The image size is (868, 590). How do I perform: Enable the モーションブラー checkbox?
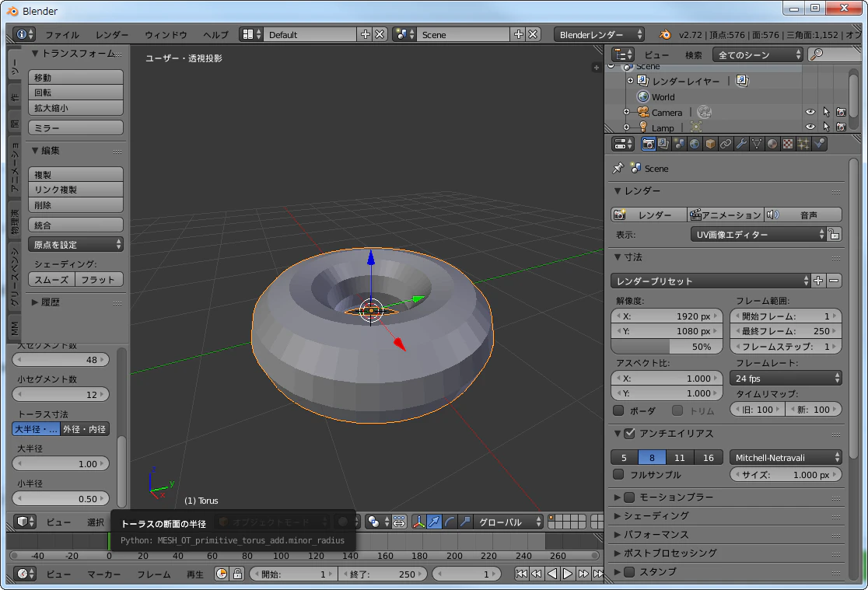click(x=629, y=497)
